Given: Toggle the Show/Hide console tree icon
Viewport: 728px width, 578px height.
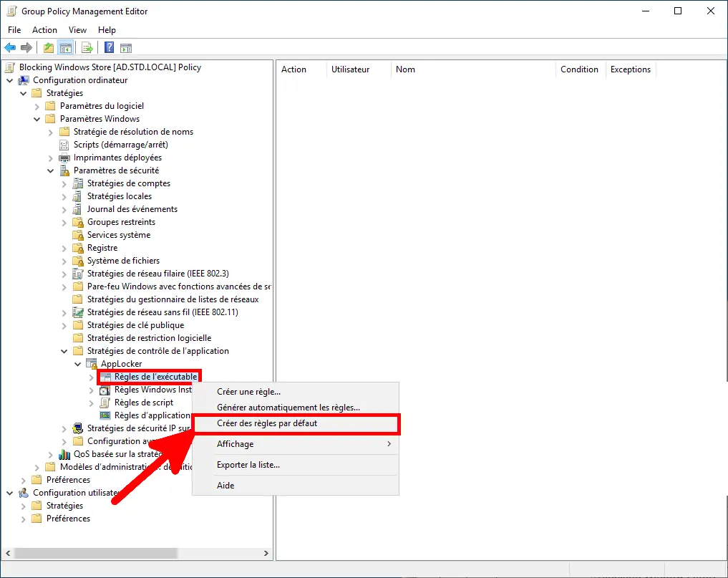Looking at the screenshot, I should click(x=65, y=47).
